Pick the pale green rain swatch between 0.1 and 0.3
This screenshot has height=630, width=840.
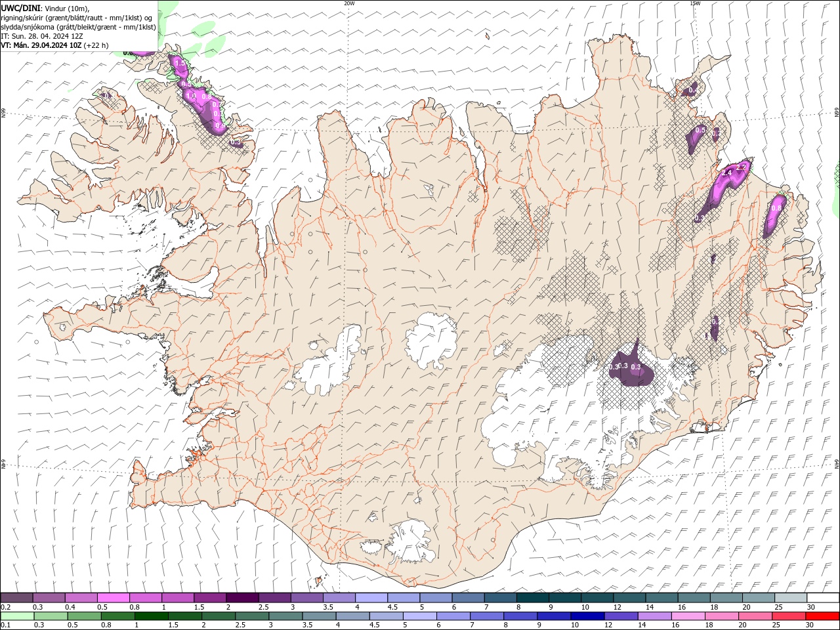[x=17, y=616]
